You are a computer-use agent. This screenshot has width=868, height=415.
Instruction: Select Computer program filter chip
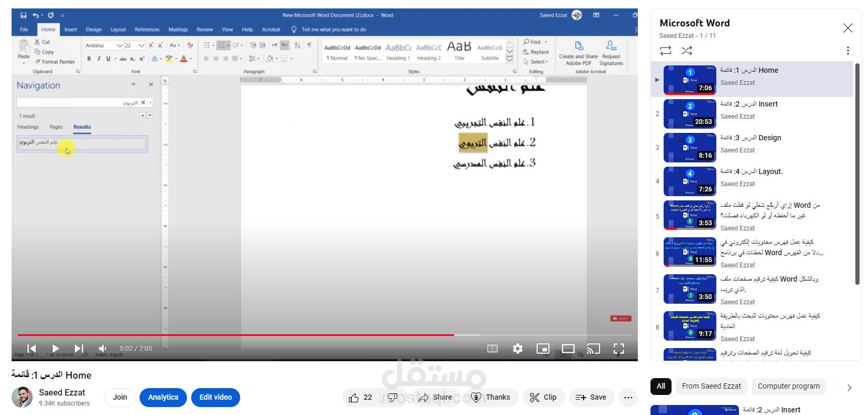point(788,386)
